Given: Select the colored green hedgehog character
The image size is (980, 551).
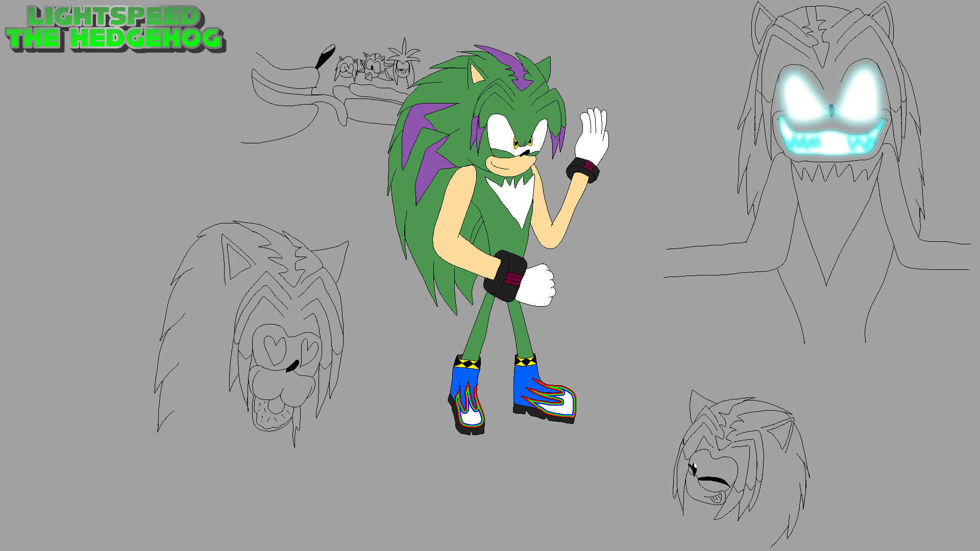Looking at the screenshot, I should [x=498, y=240].
